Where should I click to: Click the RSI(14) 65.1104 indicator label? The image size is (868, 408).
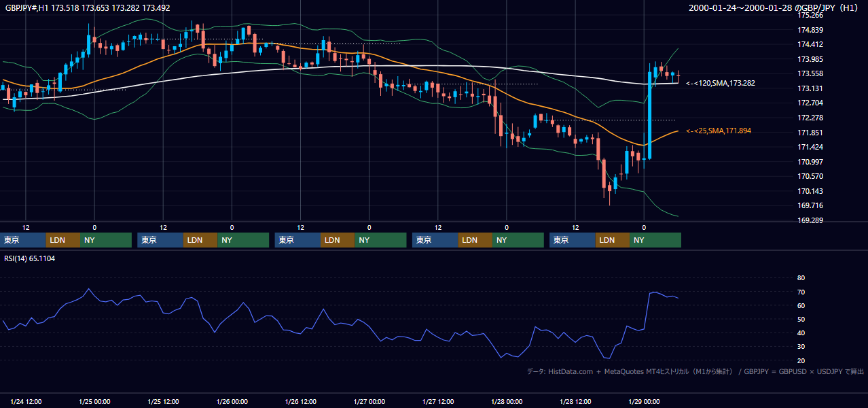click(30, 258)
